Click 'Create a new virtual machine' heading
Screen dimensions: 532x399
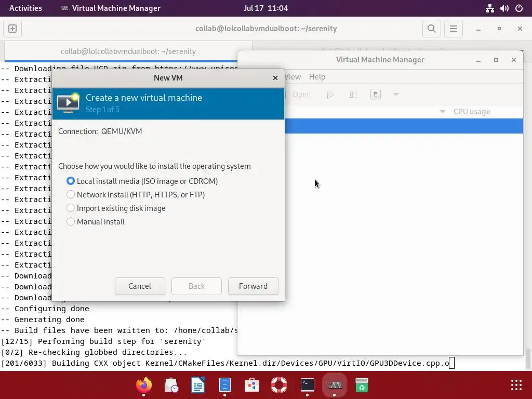[x=144, y=98]
